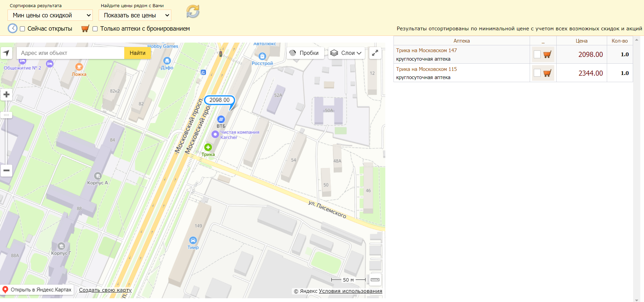The width and height of the screenshot is (644, 302).
Task: Zoom out on the map
Action: click(6, 170)
